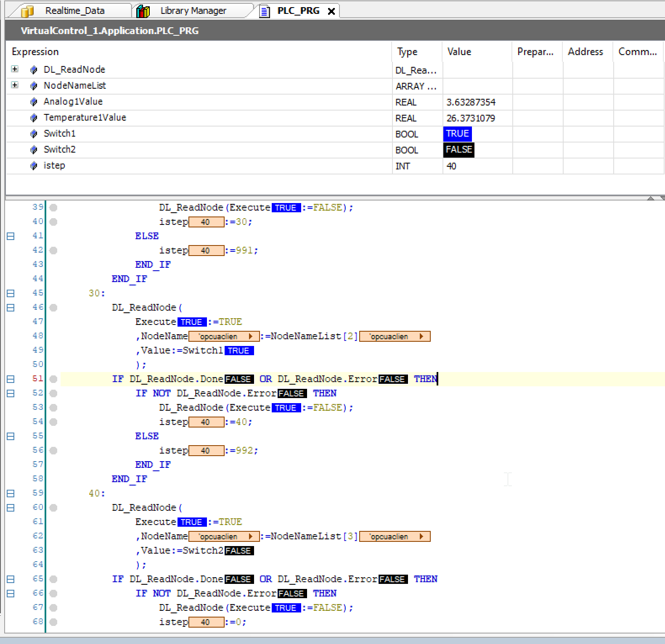Screen dimensions: 665x644
Task: Click the variable icon next to Temperature1Value
Action: tap(34, 118)
